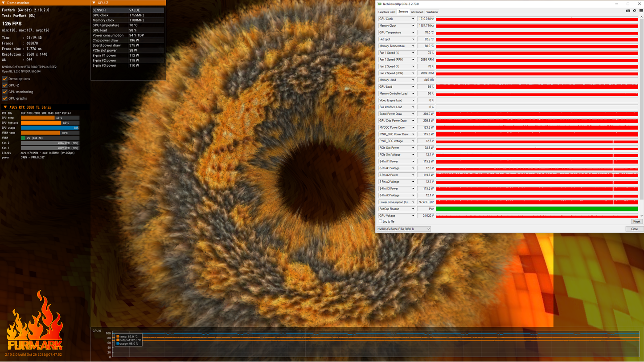
Task: Open the PerfCap Reason dropdown
Action: (x=413, y=209)
